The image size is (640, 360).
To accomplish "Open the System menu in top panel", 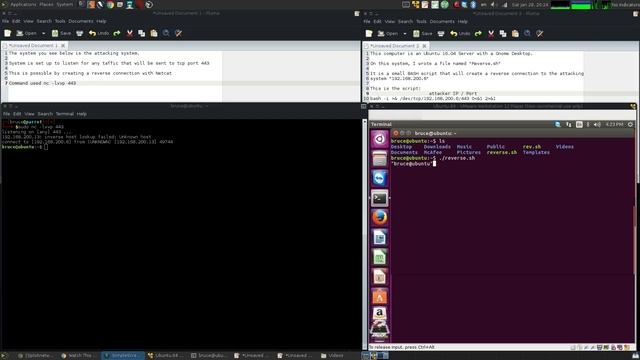I will [64, 4].
